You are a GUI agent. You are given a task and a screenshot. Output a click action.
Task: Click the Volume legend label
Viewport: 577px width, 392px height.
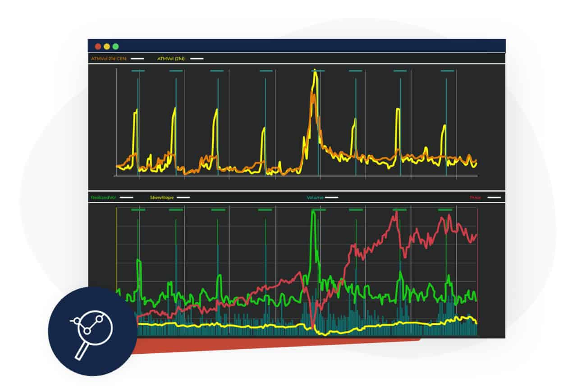pos(315,197)
